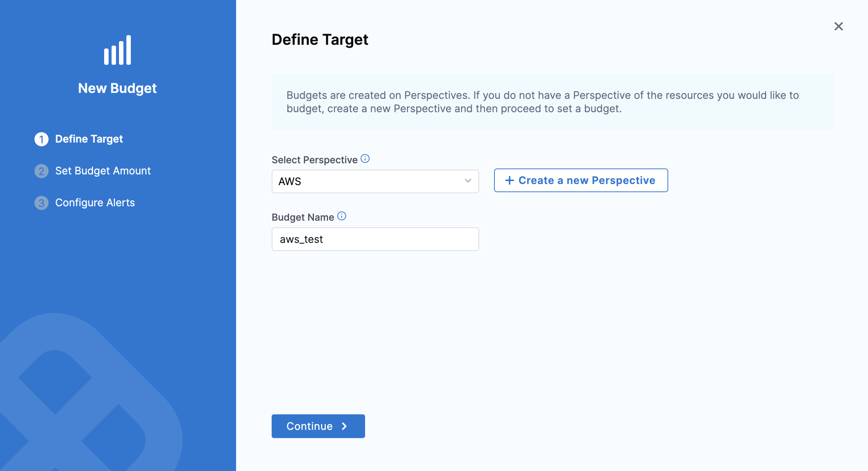This screenshot has width=868, height=471.
Task: Open the Select Perspective dropdown showing AWS
Action: [x=371, y=181]
